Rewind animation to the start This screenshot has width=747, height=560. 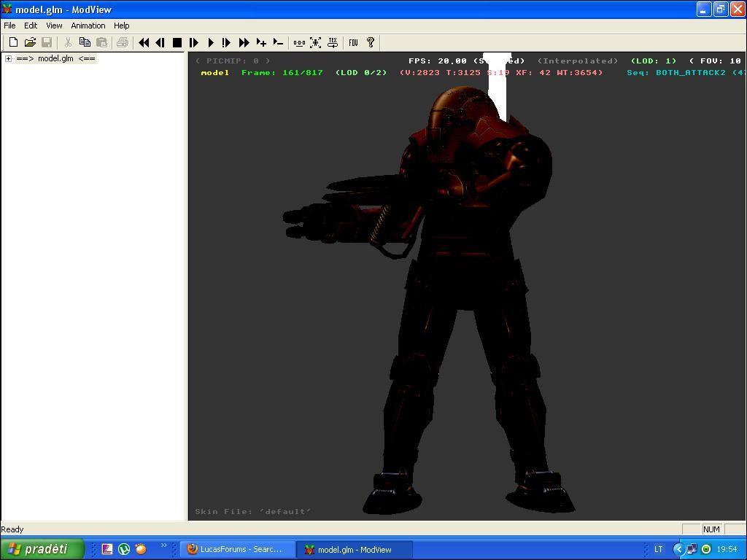[144, 43]
